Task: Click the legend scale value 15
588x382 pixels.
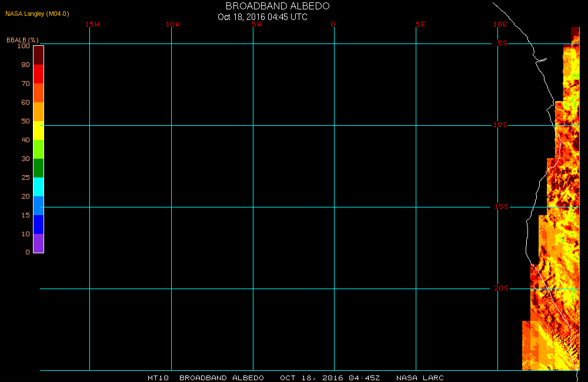Action: (25, 215)
